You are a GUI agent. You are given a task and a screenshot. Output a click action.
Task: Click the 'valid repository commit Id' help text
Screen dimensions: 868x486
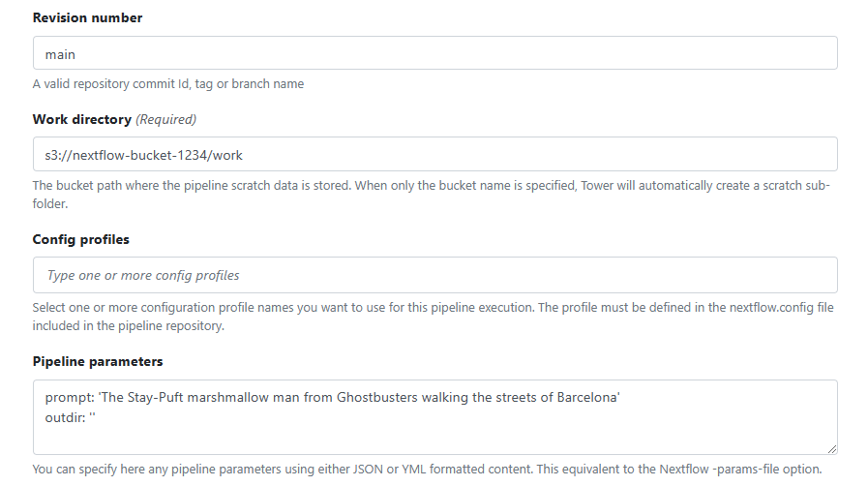tap(168, 84)
